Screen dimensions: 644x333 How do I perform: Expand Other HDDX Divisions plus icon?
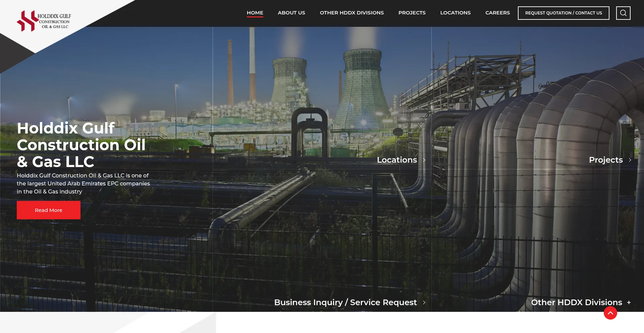pos(629,302)
